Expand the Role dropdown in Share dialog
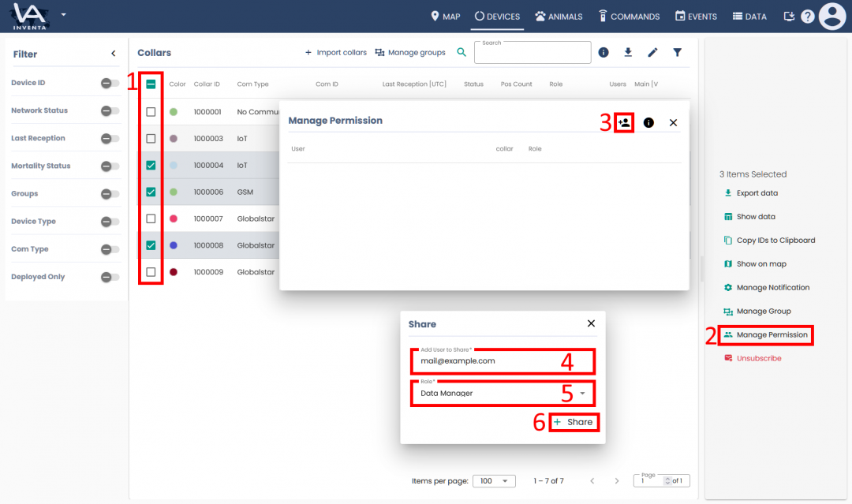The width and height of the screenshot is (852, 504). [582, 393]
